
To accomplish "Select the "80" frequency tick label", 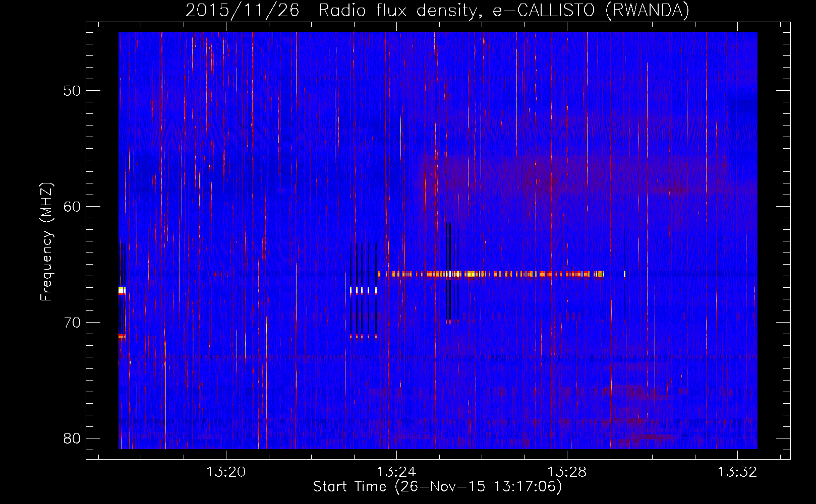I will point(72,438).
